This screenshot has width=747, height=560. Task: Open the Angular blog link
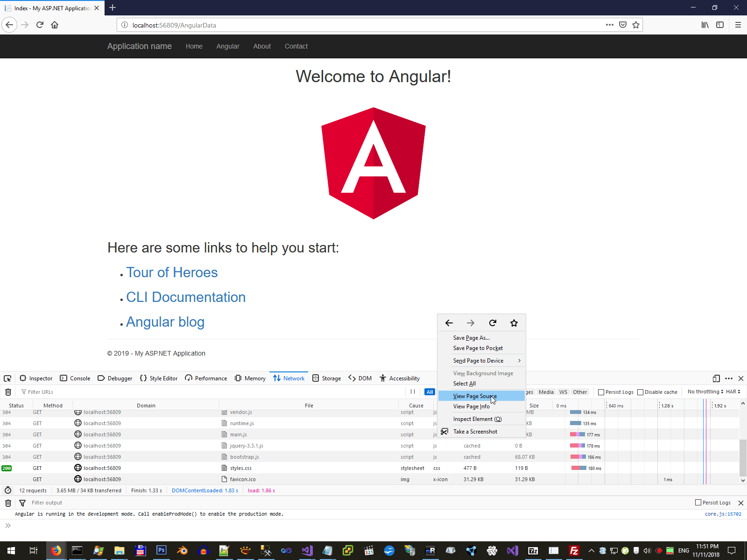click(x=165, y=322)
